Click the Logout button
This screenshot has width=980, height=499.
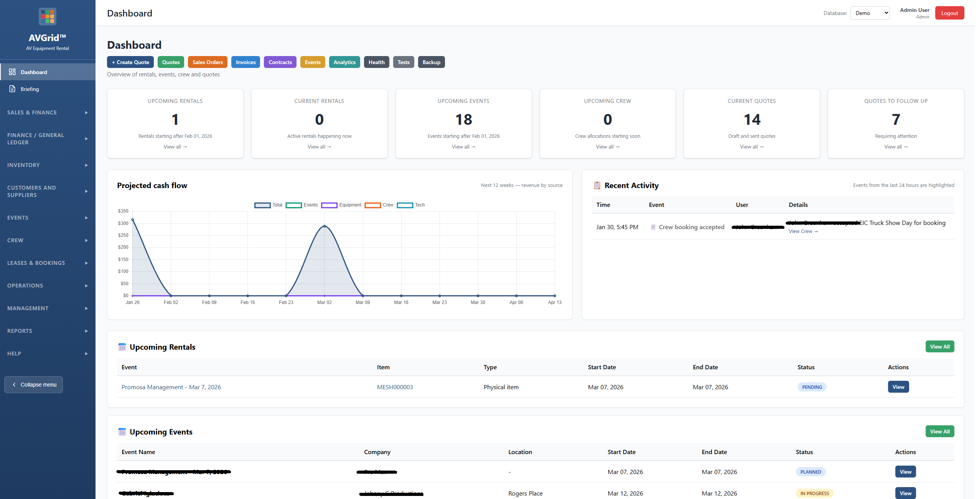coord(949,13)
